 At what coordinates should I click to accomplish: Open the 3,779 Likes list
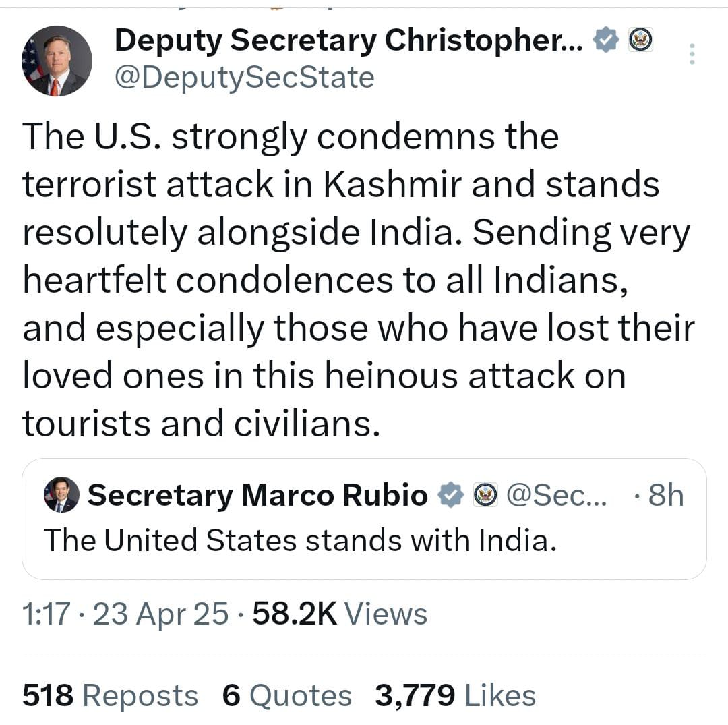pos(456,695)
